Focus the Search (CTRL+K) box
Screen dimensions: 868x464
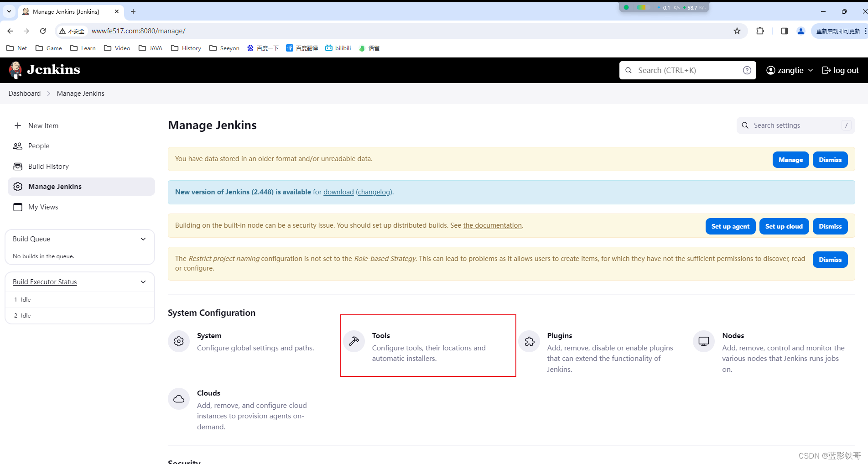coord(687,70)
